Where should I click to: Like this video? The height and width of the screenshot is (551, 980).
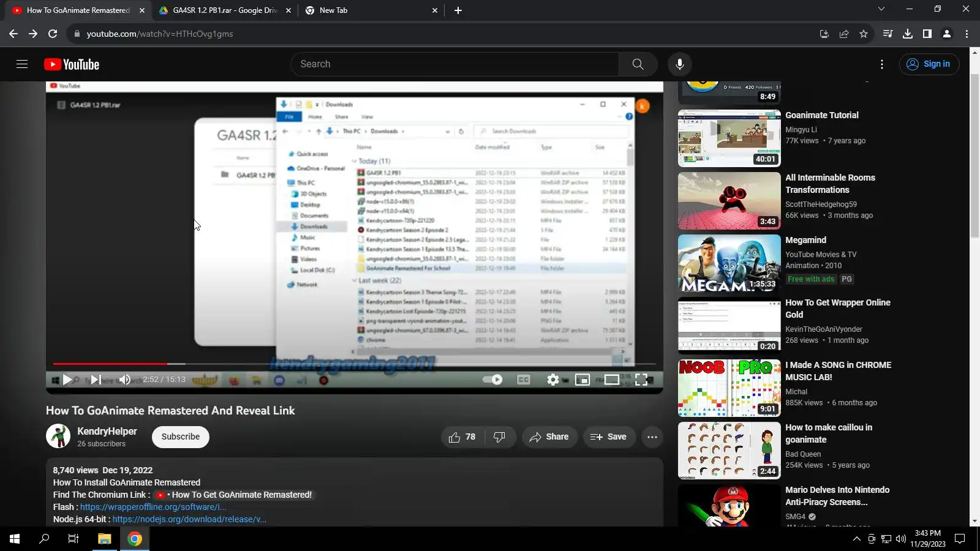tap(462, 437)
